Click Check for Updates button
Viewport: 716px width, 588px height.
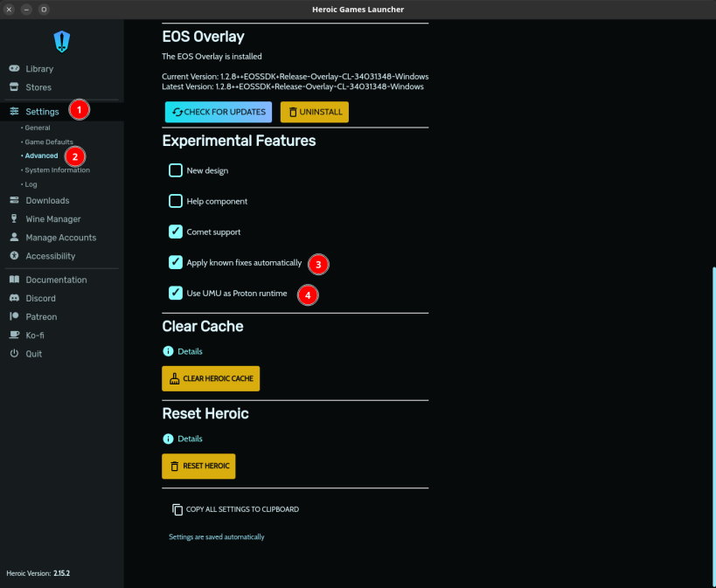(219, 112)
